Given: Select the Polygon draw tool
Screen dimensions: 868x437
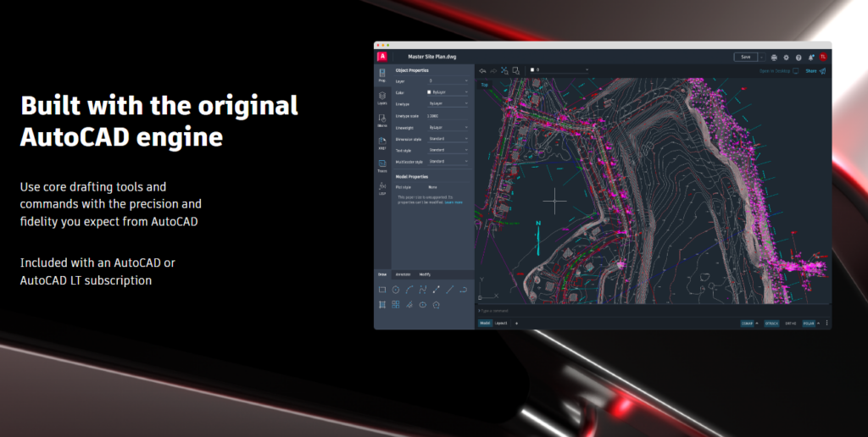Looking at the screenshot, I should 437,304.
